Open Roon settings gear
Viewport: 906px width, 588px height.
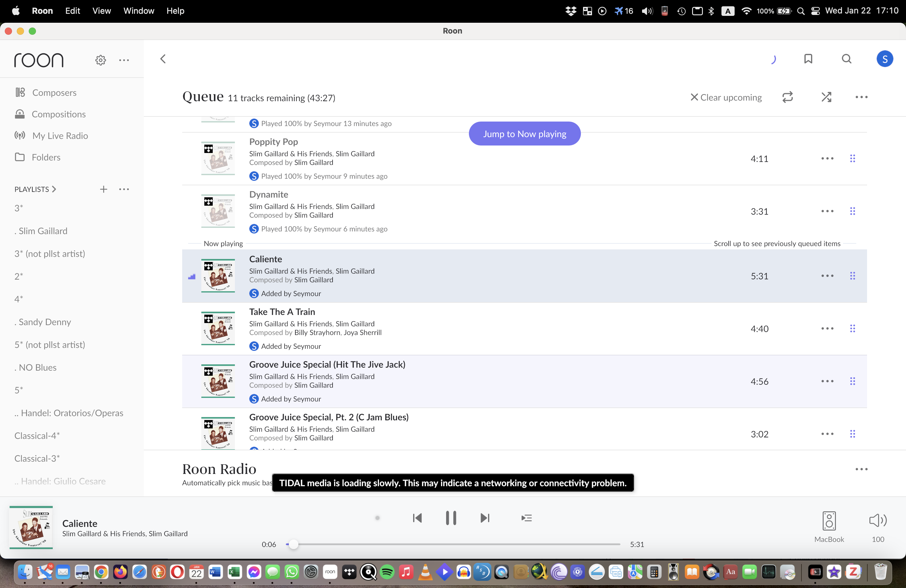pos(100,60)
